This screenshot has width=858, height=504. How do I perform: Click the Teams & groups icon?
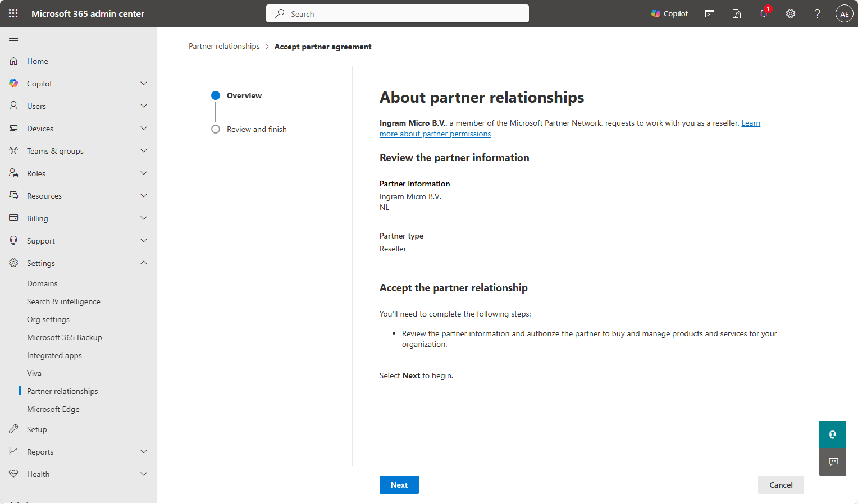tap(13, 150)
